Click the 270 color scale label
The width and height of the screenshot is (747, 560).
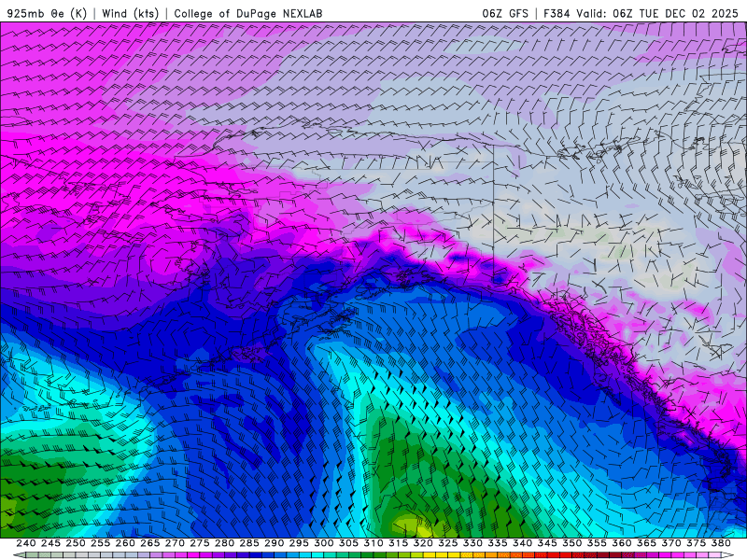175,543
